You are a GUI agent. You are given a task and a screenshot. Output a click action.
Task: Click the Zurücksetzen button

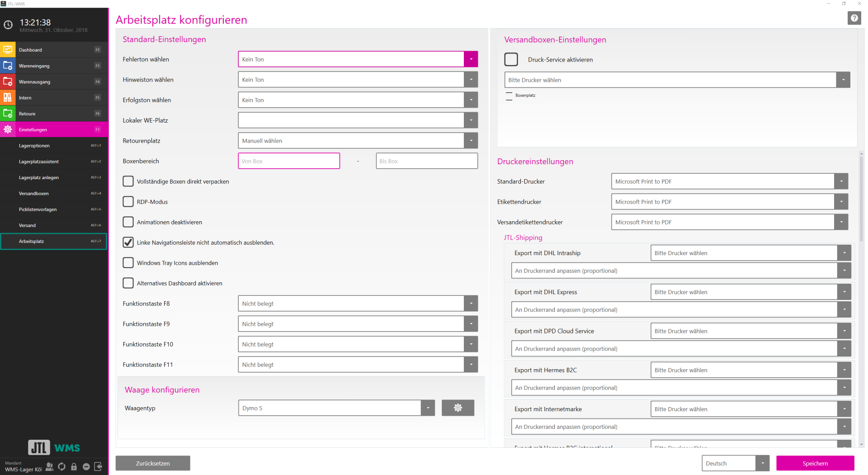(x=153, y=463)
